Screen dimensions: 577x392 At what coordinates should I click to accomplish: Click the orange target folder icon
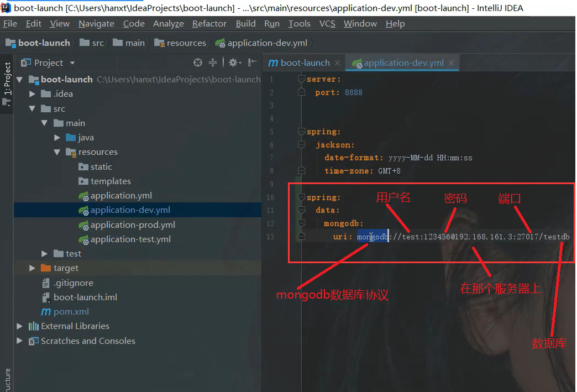tap(46, 268)
